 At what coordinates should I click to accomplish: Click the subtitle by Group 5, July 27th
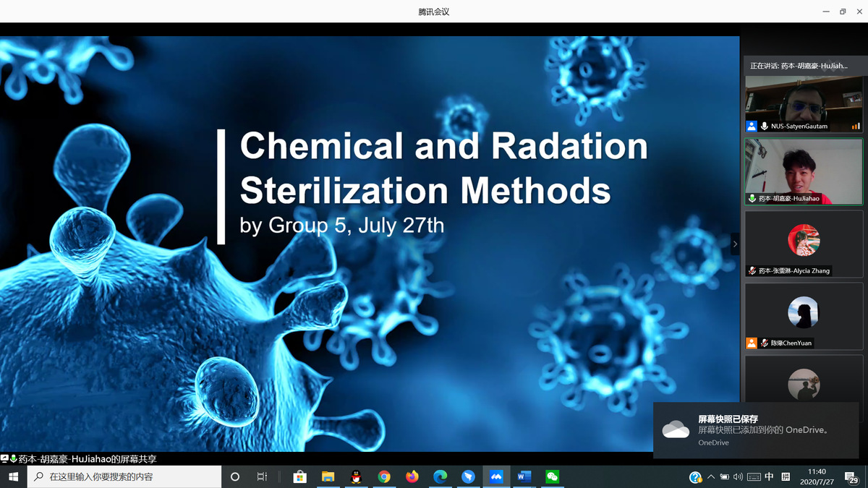tap(341, 226)
